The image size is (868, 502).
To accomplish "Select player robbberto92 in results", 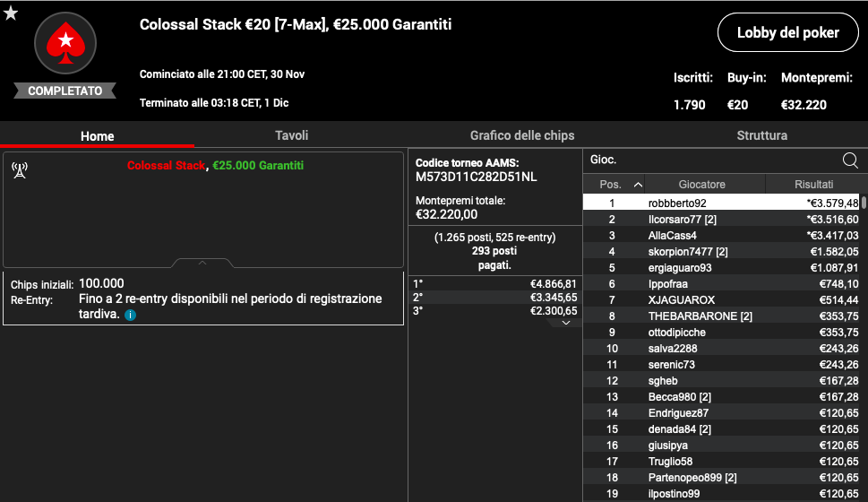I will point(677,203).
